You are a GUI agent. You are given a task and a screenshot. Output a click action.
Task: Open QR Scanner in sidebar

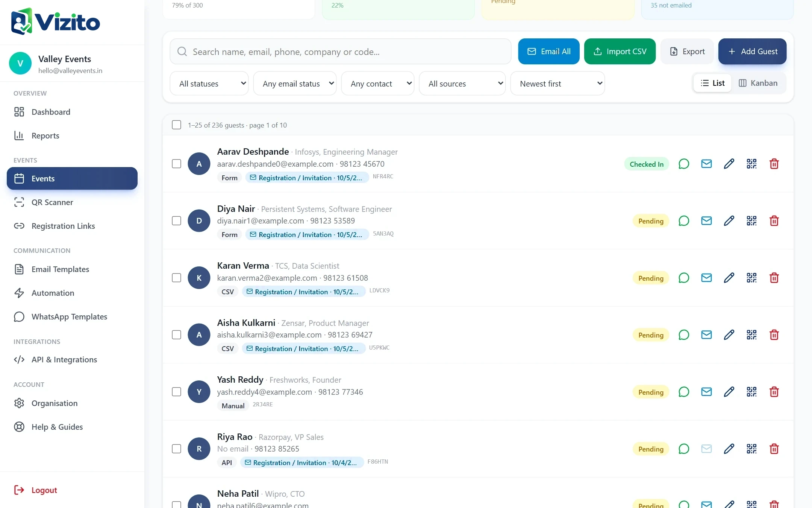click(72, 202)
